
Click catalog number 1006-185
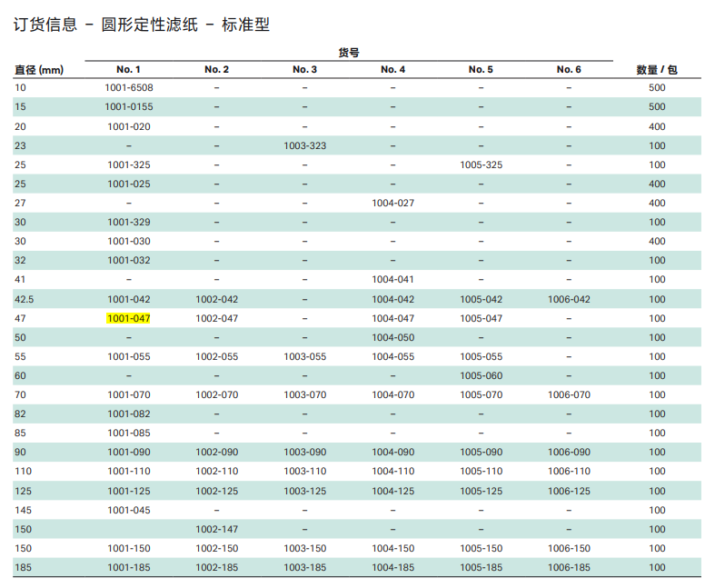[569, 567]
